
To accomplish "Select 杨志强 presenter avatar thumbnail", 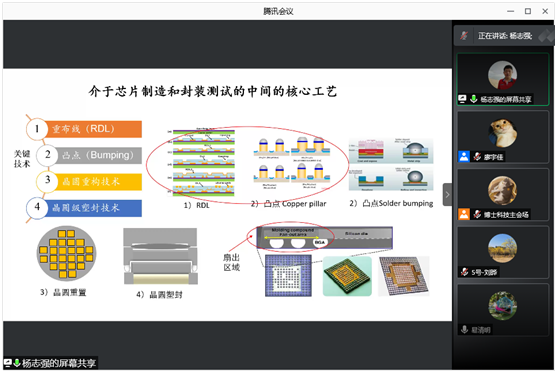I will (x=502, y=75).
